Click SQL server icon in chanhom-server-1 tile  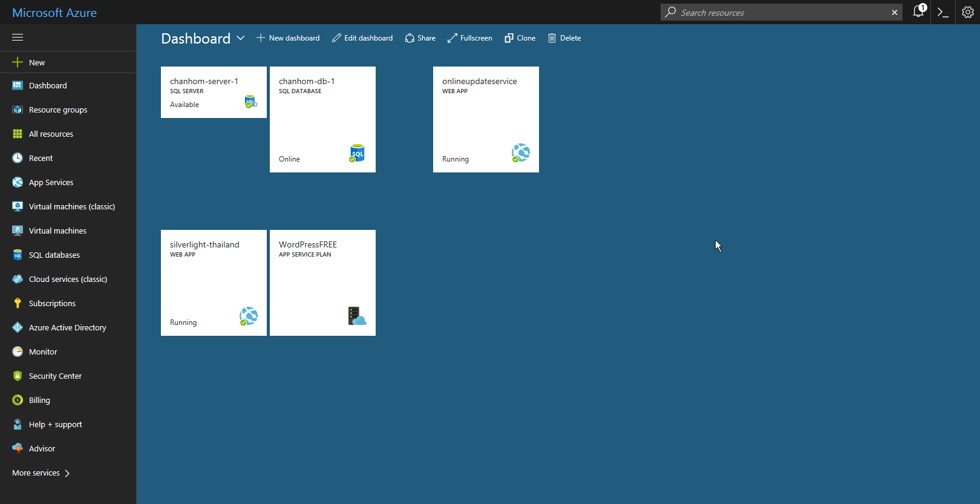pos(250,102)
